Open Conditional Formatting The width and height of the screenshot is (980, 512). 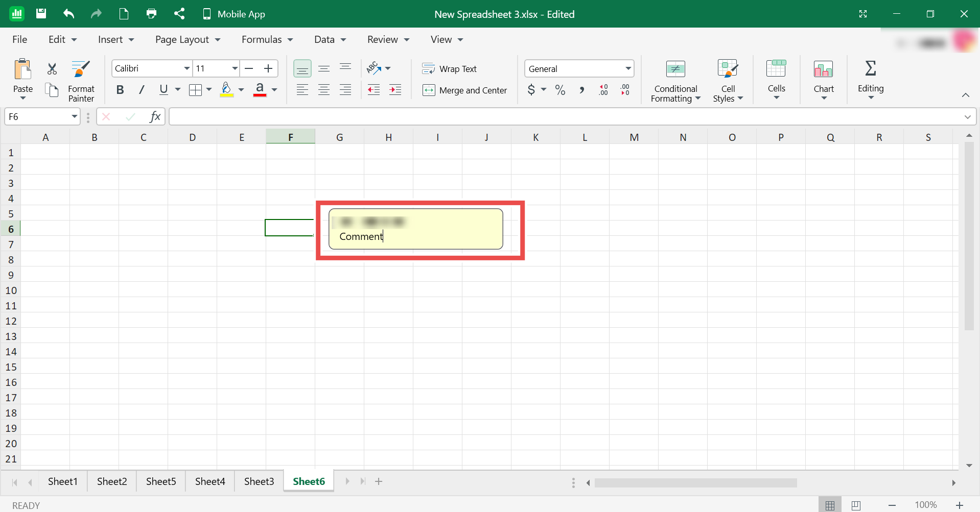point(675,81)
